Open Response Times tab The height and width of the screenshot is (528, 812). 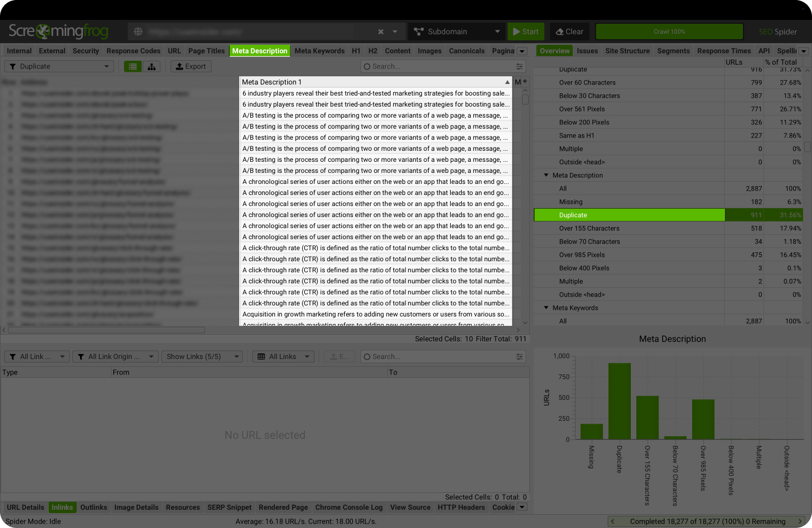click(x=724, y=51)
